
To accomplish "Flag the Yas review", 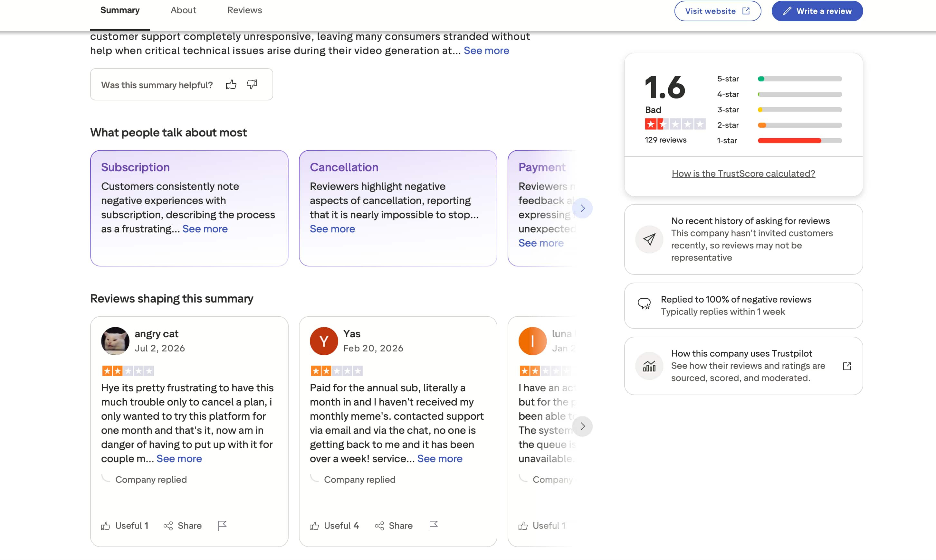I will click(434, 526).
